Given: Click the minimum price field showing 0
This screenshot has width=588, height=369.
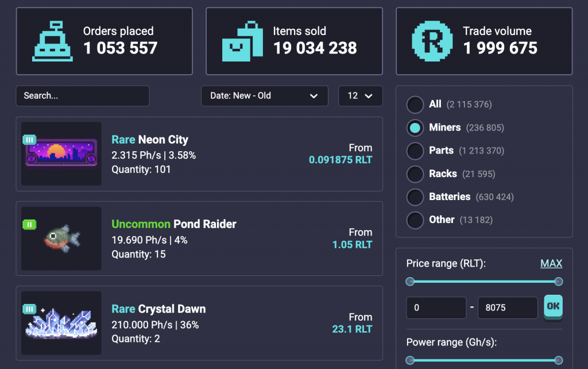Looking at the screenshot, I should (436, 308).
